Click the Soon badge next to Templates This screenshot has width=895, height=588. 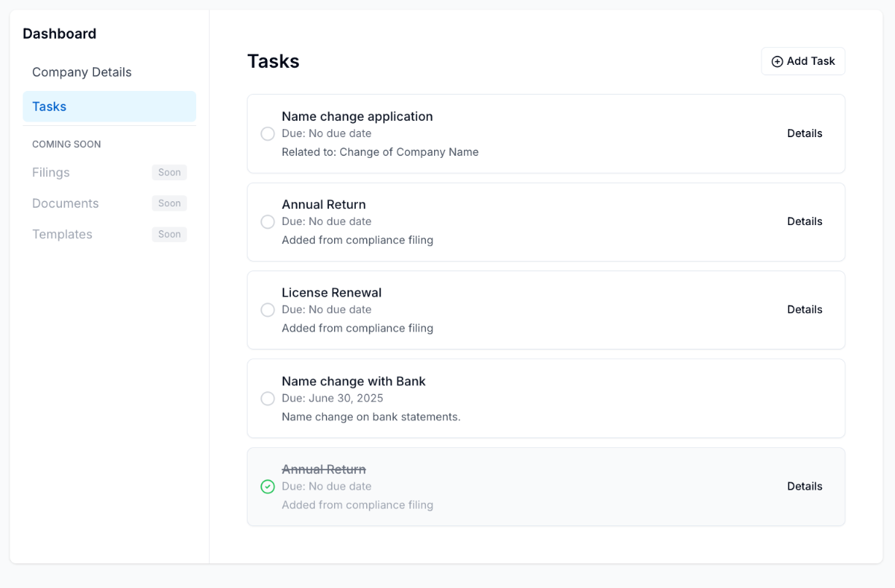(169, 234)
